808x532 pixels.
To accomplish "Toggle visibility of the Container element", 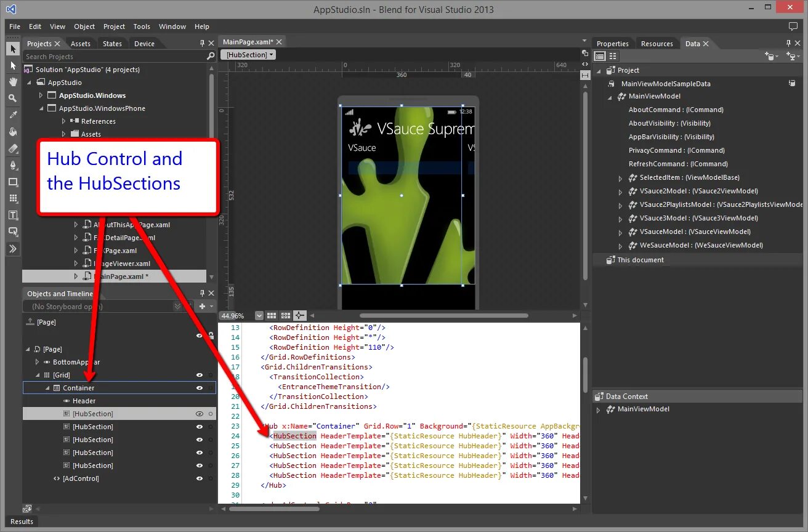I will [x=200, y=388].
